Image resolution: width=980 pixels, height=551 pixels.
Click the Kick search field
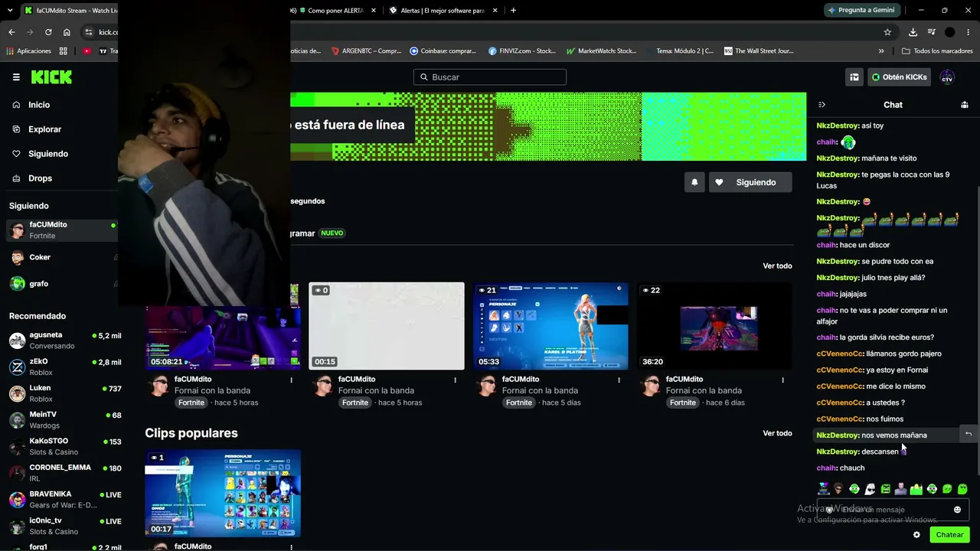(x=490, y=77)
